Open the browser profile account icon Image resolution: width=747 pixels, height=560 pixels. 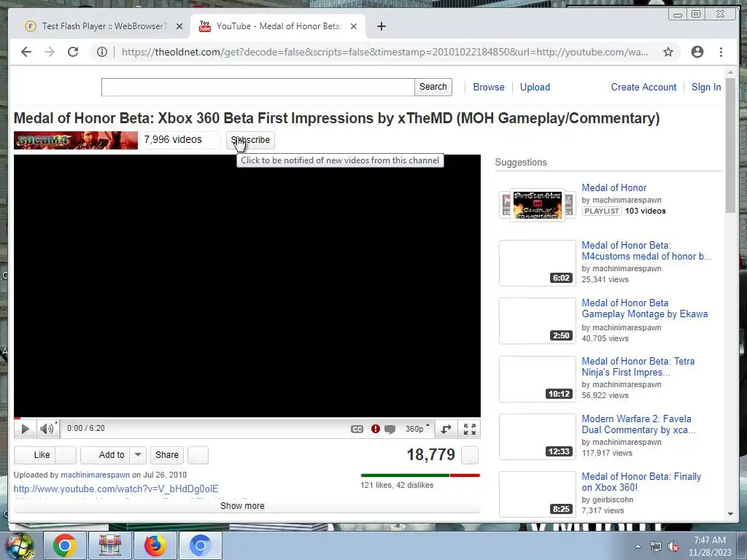point(697,52)
